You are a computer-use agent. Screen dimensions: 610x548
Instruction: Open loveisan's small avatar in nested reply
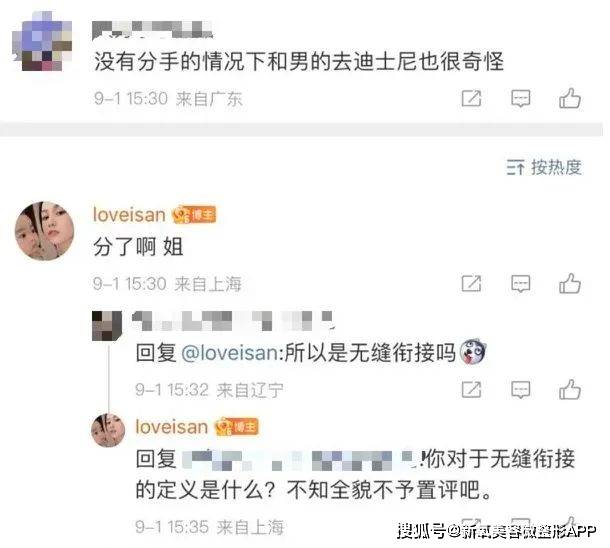(108, 430)
